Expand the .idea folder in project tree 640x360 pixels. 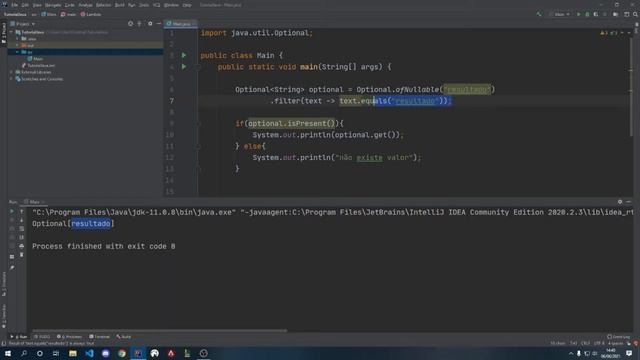point(17,39)
